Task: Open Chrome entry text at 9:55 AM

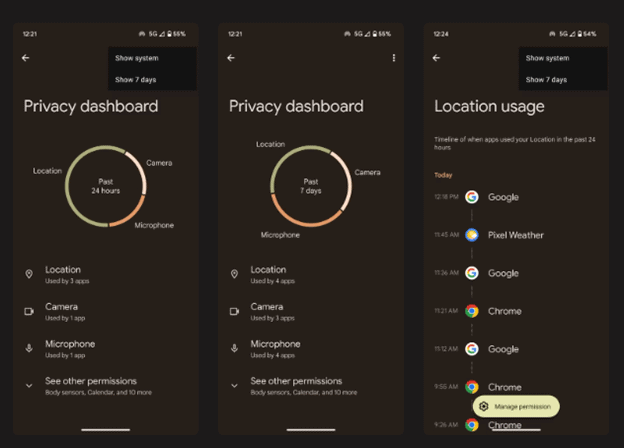Action: (x=505, y=387)
